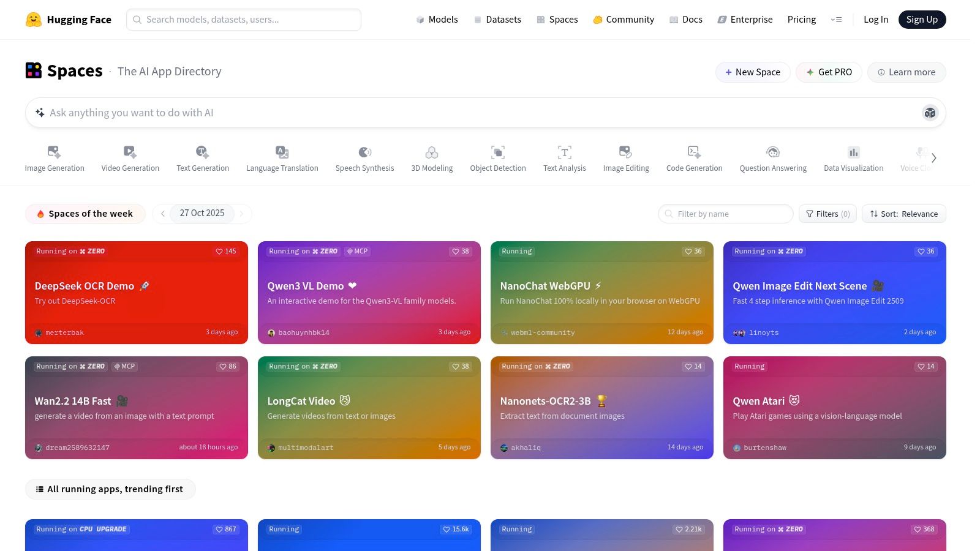The image size is (980, 551).
Task: Open Object Detection category icon
Action: pyautogui.click(x=498, y=152)
